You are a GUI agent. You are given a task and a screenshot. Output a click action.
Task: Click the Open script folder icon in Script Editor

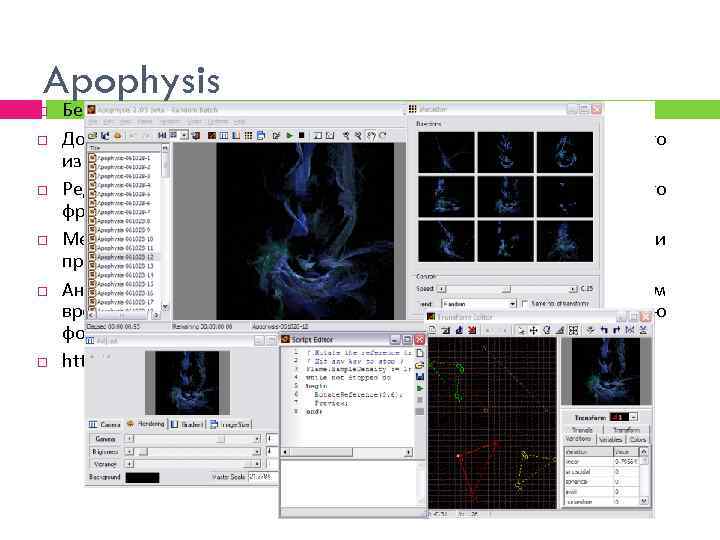click(419, 365)
